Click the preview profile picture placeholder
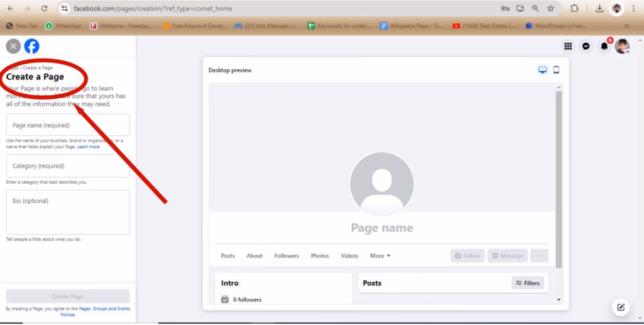Image resolution: width=644 pixels, height=325 pixels. click(382, 183)
